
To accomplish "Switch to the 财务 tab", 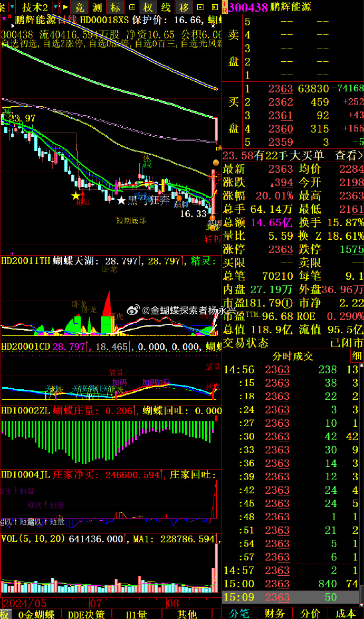I will coord(275,613).
